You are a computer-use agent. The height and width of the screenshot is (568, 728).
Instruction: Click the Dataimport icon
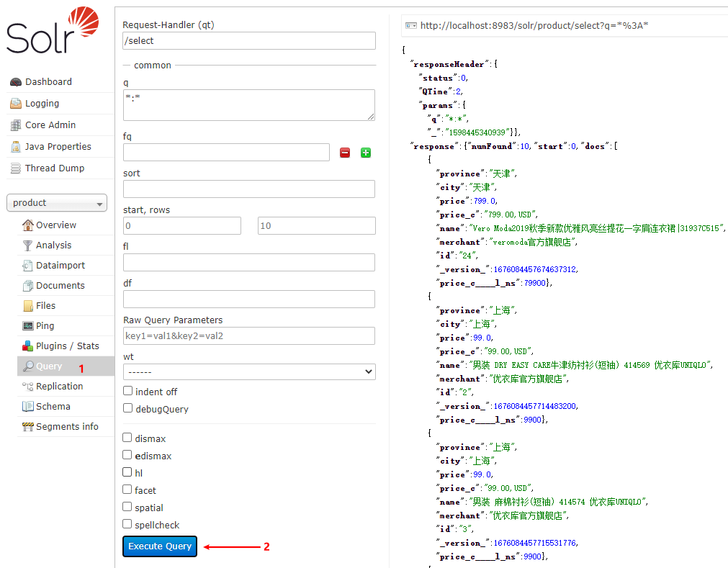[27, 266]
